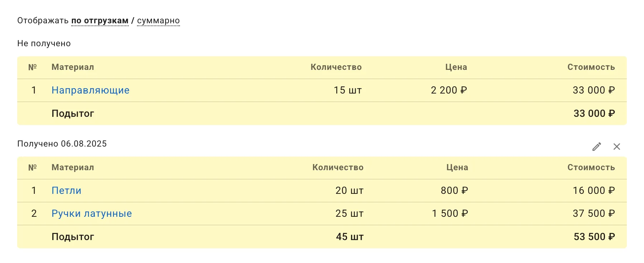
Task: Select the Цена column header in the first table
Action: tap(456, 67)
